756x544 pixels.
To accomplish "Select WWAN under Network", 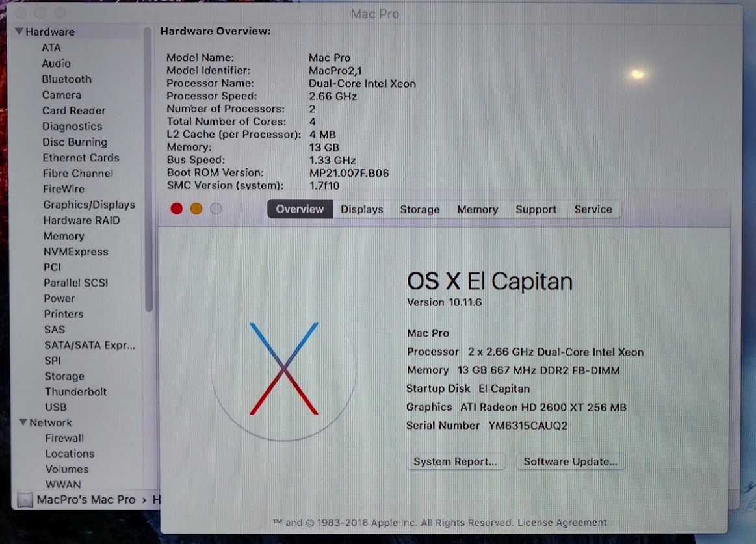I will point(63,484).
